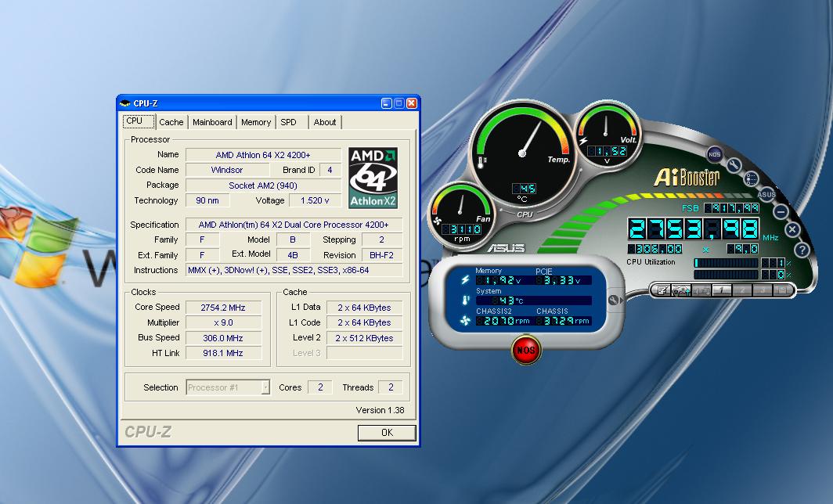833x504 pixels.
Task: Click the fan icon on Fan gauge
Action: [438, 221]
